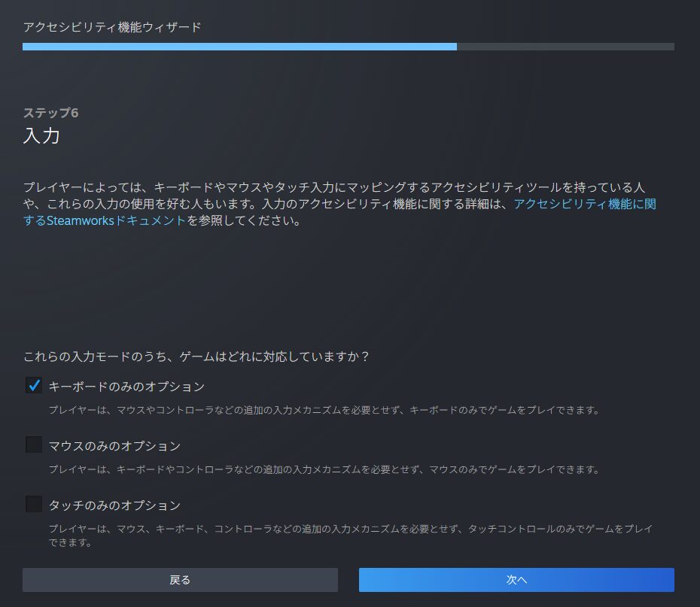Click the キーボードのみのオプション label text
Viewport: 700px width, 607px height.
(x=126, y=387)
